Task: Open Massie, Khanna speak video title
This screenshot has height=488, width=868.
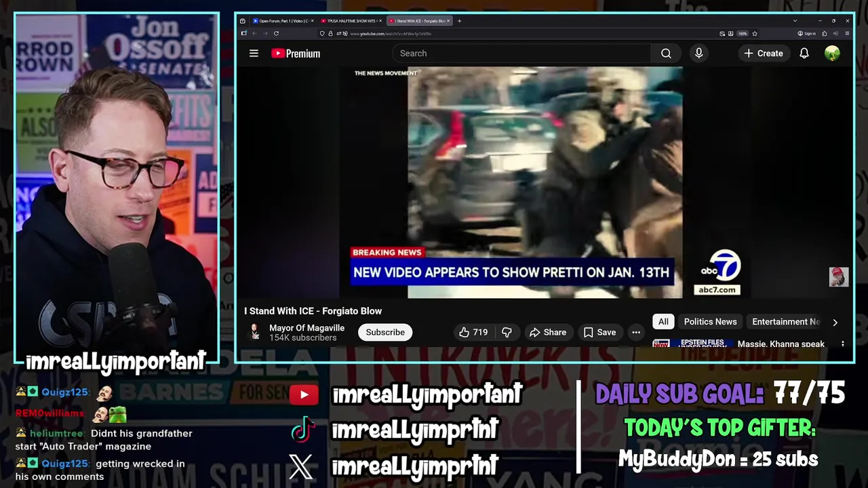Action: (781, 344)
